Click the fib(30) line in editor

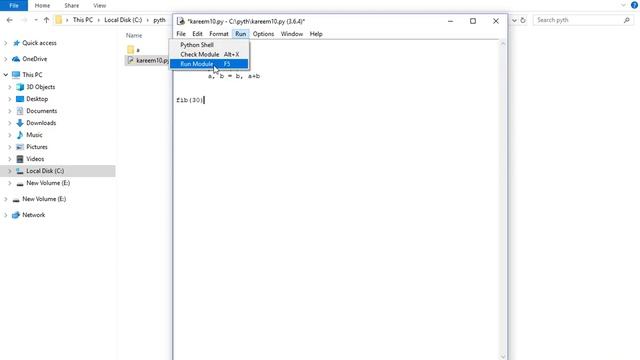point(189,100)
